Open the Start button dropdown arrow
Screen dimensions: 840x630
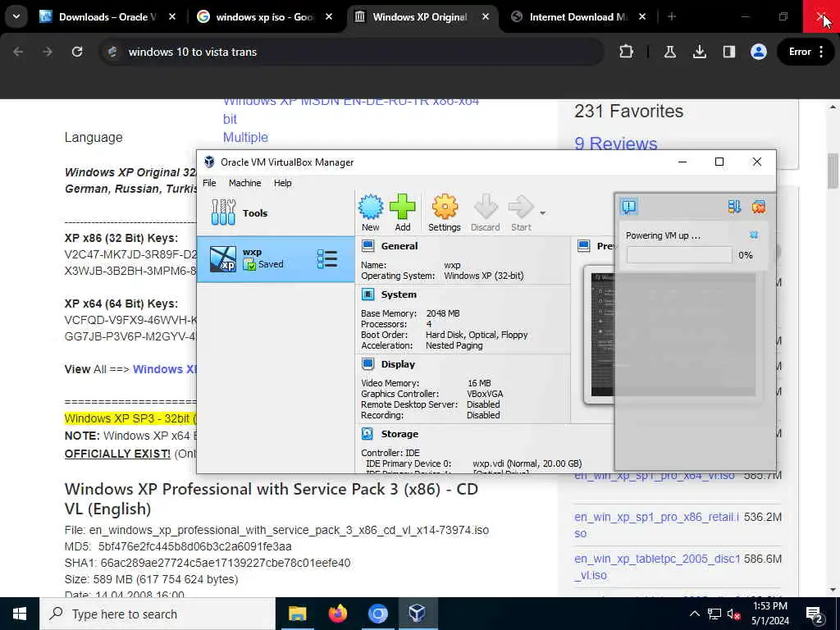click(x=543, y=213)
